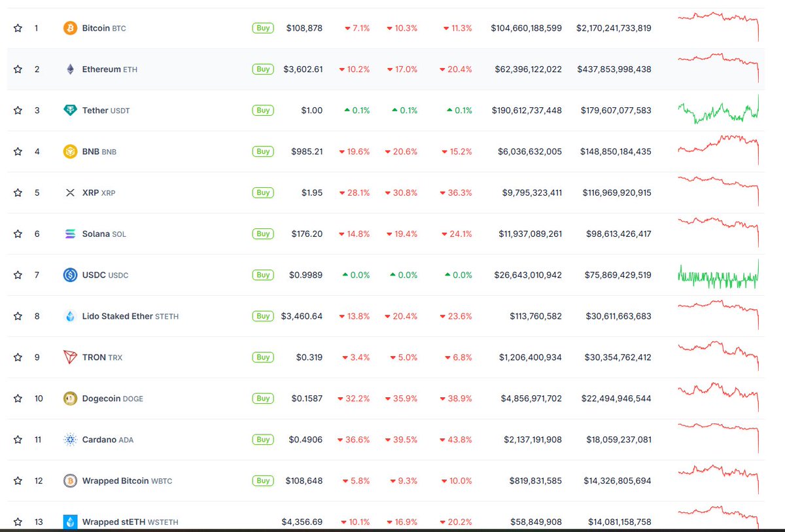The height and width of the screenshot is (532, 785).
Task: Toggle the star next to Ethereum
Action: [18, 69]
